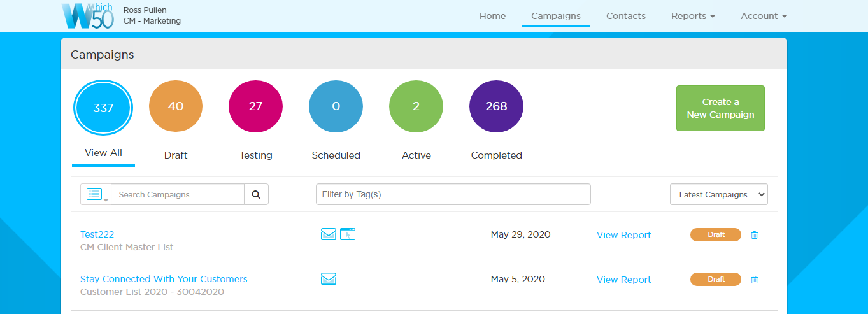Screen dimensions: 868x314
Task: Open the Reports dropdown menu
Action: coord(693,16)
